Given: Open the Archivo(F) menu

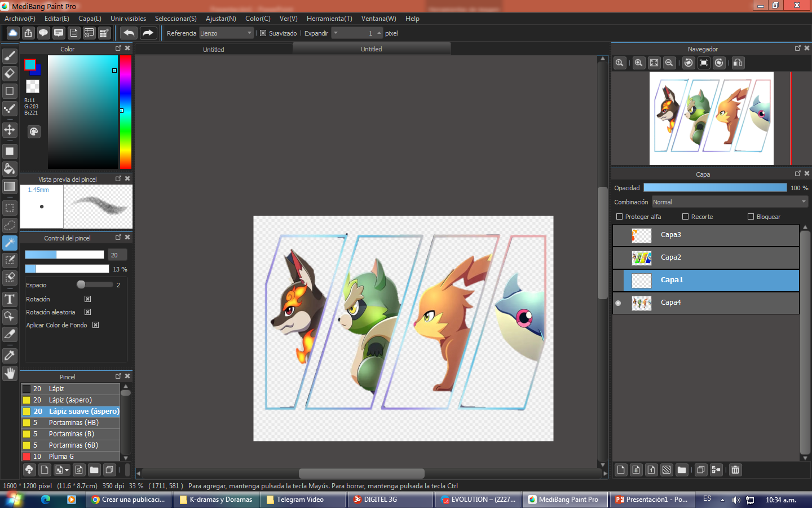Looking at the screenshot, I should (20, 19).
